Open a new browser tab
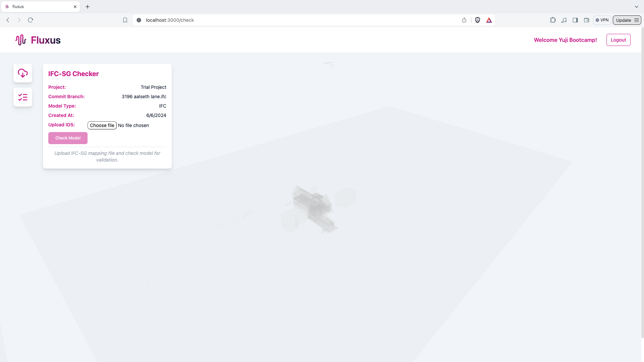Screen dimensions: 644x362 point(88,7)
